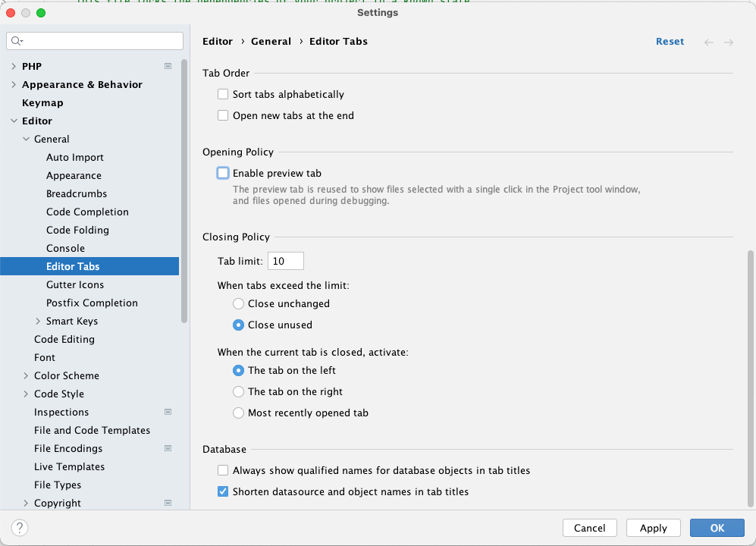Click the Reset link
Image resolution: width=756 pixels, height=546 pixels.
click(670, 42)
